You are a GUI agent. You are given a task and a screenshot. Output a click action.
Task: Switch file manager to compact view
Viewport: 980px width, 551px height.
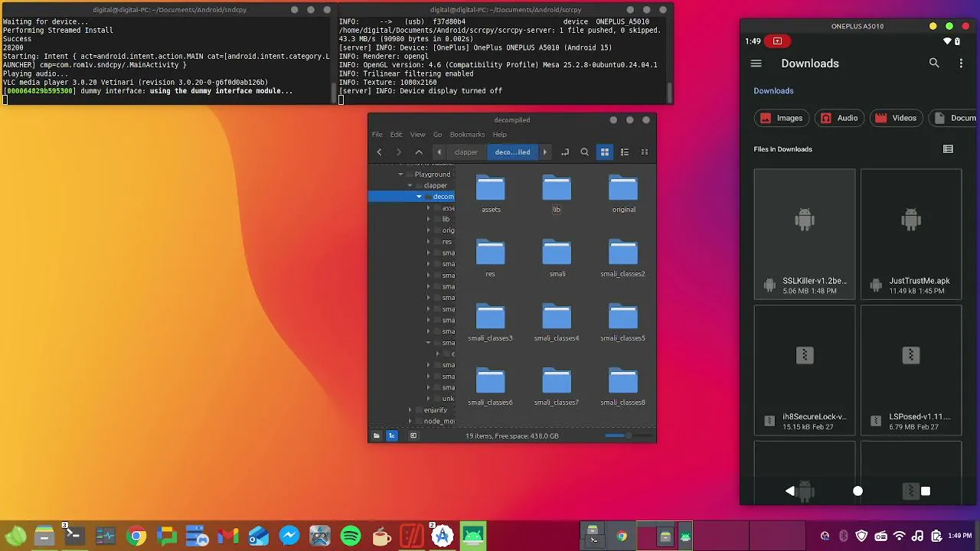point(645,152)
